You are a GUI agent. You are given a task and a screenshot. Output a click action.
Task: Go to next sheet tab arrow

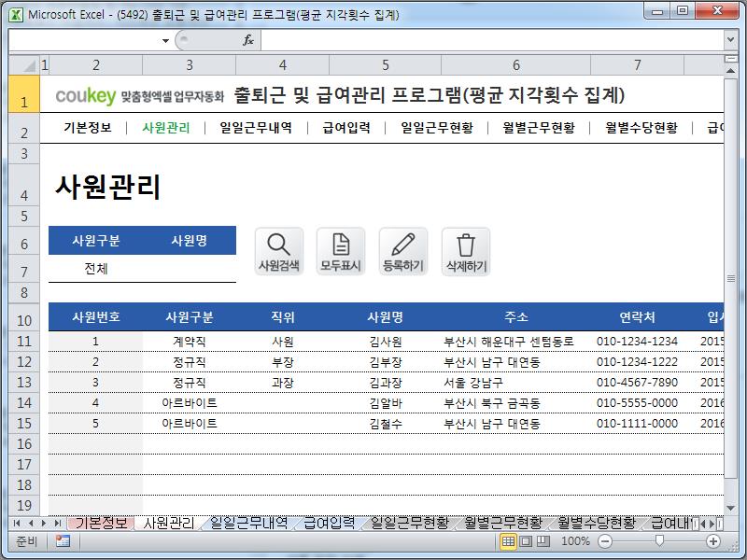pyautogui.click(x=44, y=524)
